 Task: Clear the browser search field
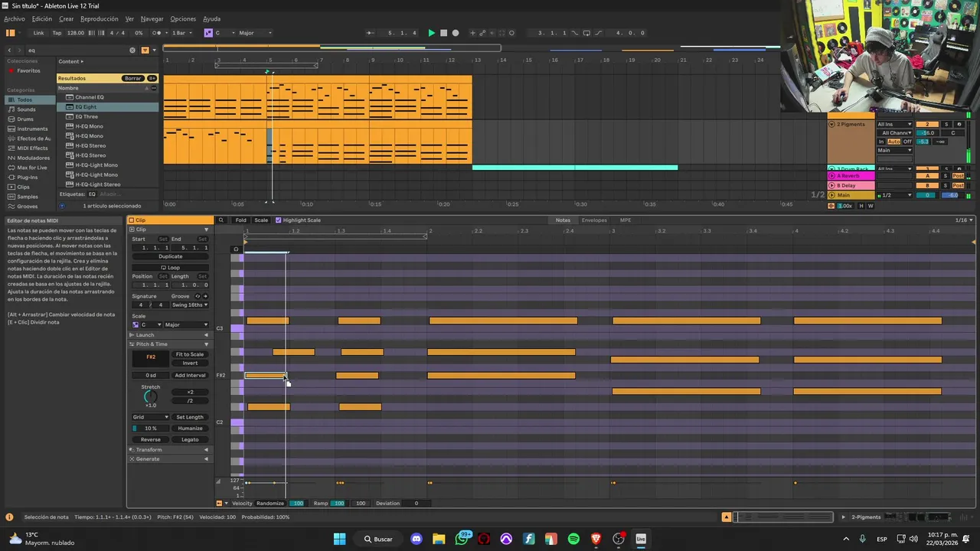(x=132, y=50)
